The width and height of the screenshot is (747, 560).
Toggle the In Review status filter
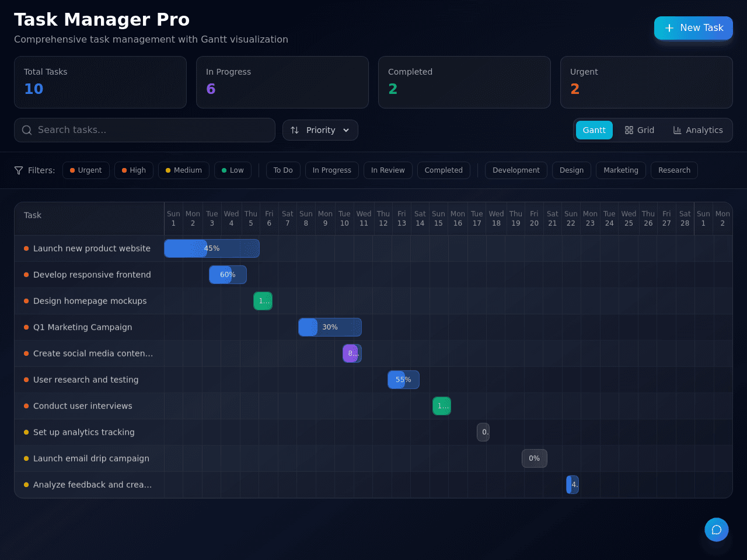click(388, 170)
